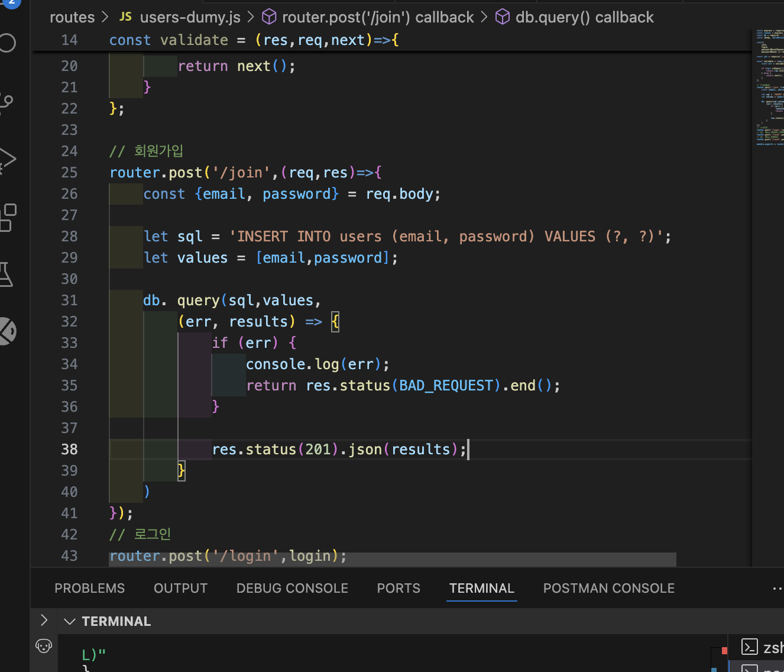The image size is (784, 672).
Task: Open users-dumy.js breadcrumb dropdown
Action: coord(190,17)
